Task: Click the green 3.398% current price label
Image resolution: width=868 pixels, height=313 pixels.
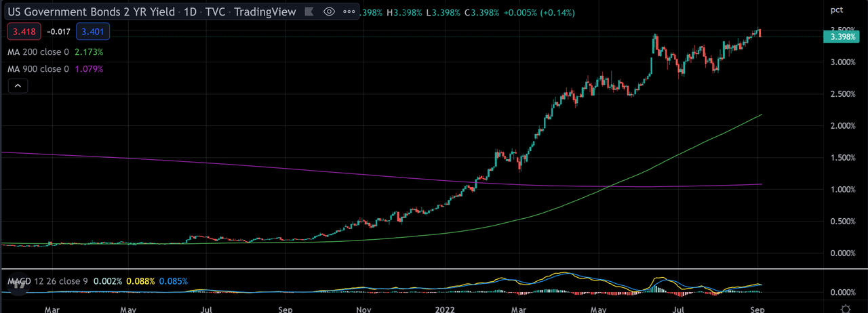Action: tap(841, 37)
